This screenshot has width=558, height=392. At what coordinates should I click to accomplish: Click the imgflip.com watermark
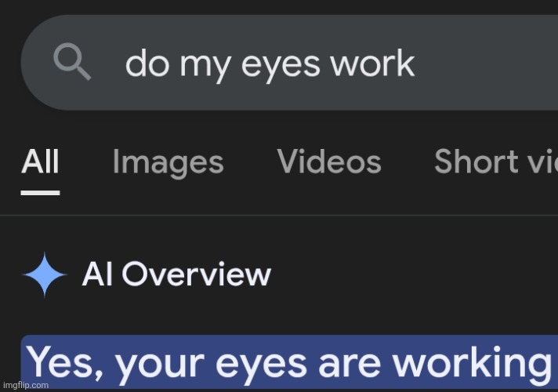coord(26,385)
